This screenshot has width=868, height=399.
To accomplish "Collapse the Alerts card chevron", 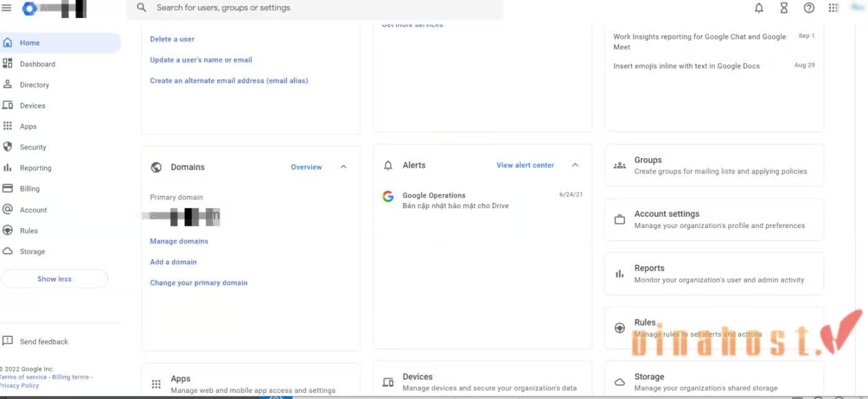I will pos(575,165).
